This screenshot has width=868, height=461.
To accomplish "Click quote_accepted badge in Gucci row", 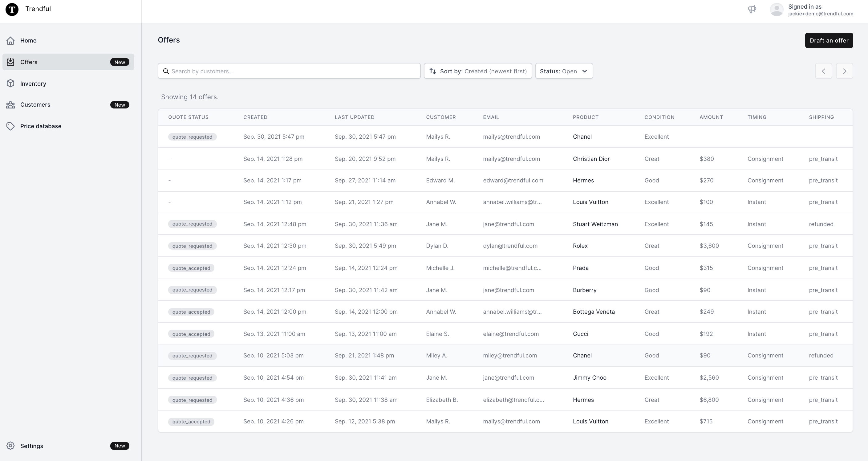I will [191, 334].
